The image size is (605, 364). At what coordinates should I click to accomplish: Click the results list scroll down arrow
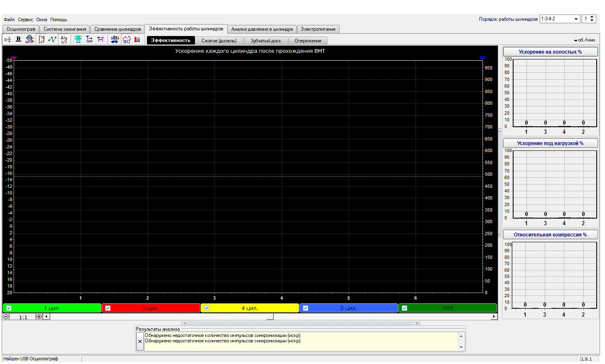coord(461,347)
